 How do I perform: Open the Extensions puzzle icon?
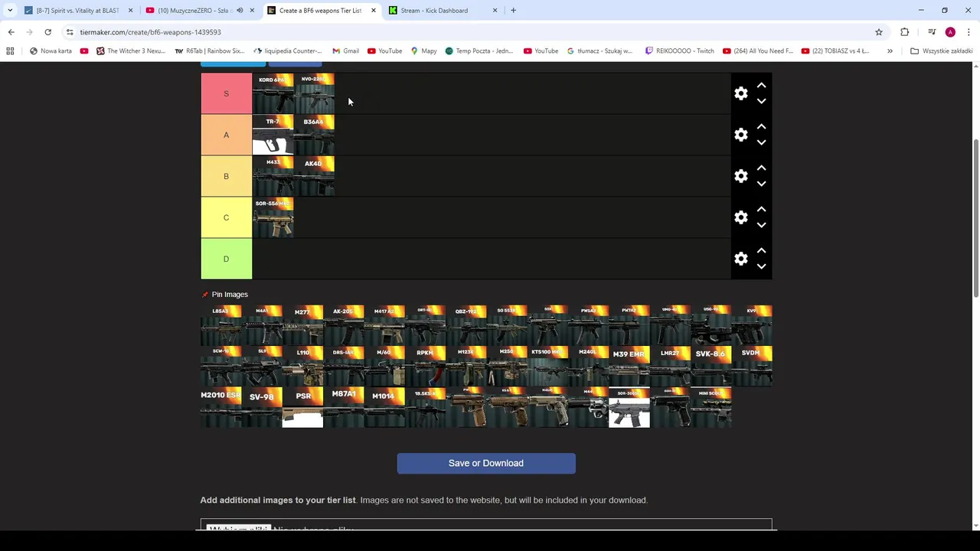[904, 32]
